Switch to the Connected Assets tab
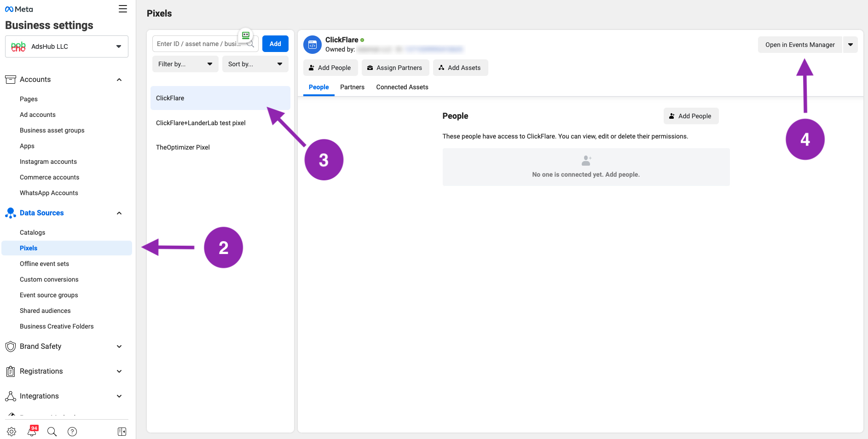Image resolution: width=868 pixels, height=439 pixels. pos(402,87)
